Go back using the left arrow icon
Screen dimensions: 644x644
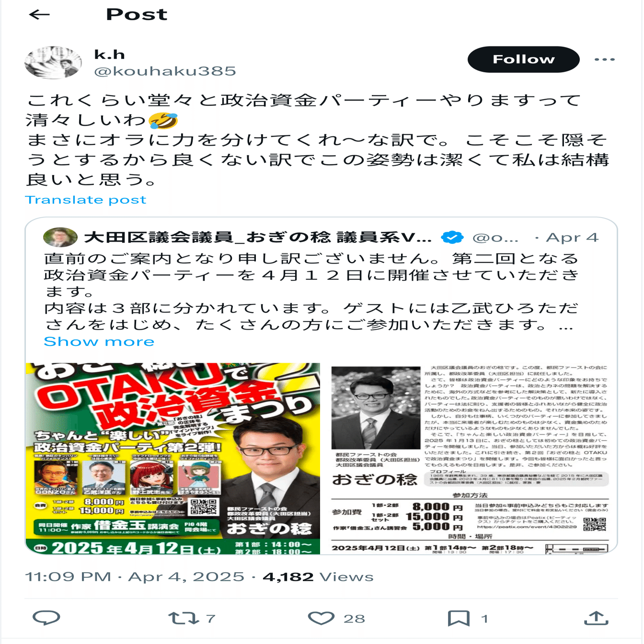click(x=39, y=14)
